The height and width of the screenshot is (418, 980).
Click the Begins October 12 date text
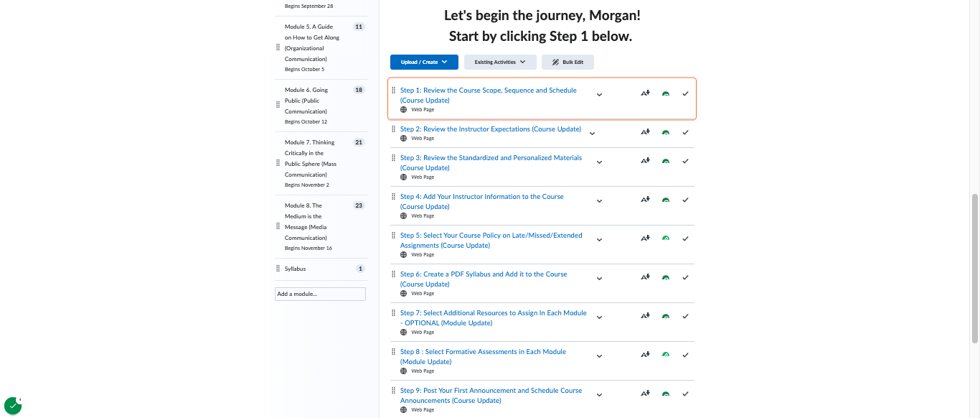[306, 122]
